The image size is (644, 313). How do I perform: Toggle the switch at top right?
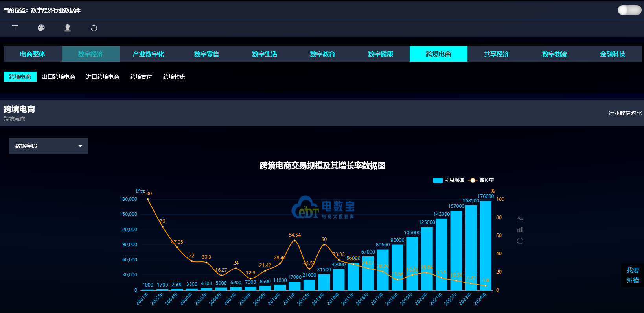(x=629, y=10)
